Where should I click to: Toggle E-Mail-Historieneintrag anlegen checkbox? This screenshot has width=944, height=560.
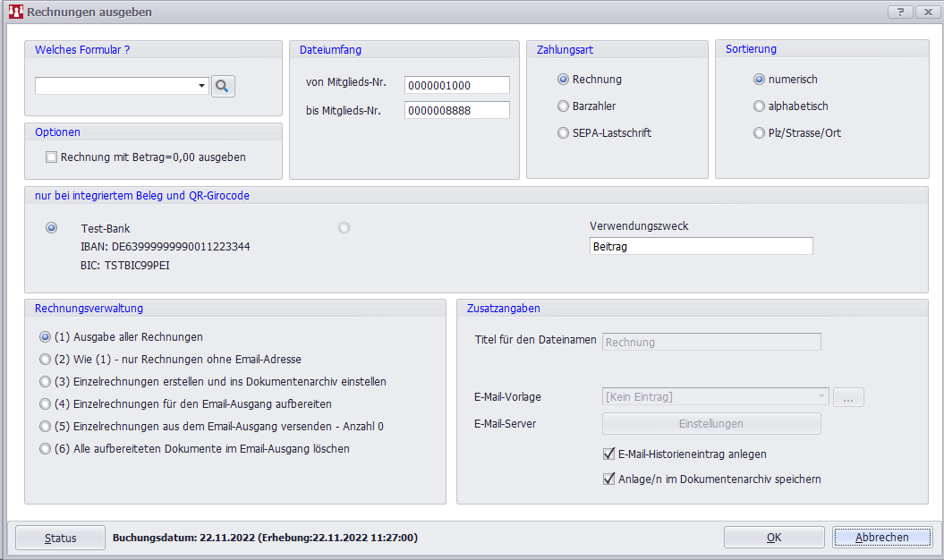pyautogui.click(x=609, y=454)
